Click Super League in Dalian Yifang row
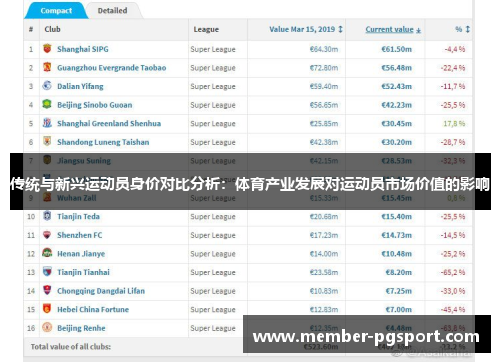The width and height of the screenshot is (500, 362). tap(213, 86)
